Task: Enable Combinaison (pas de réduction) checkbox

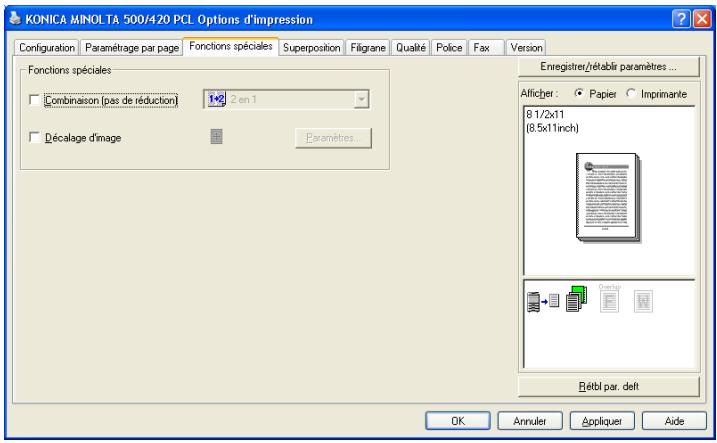Action: [x=34, y=100]
